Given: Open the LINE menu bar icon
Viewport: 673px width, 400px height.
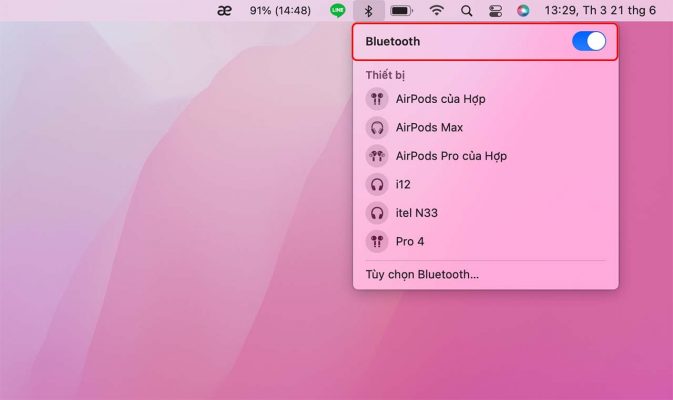Looking at the screenshot, I should [x=337, y=11].
